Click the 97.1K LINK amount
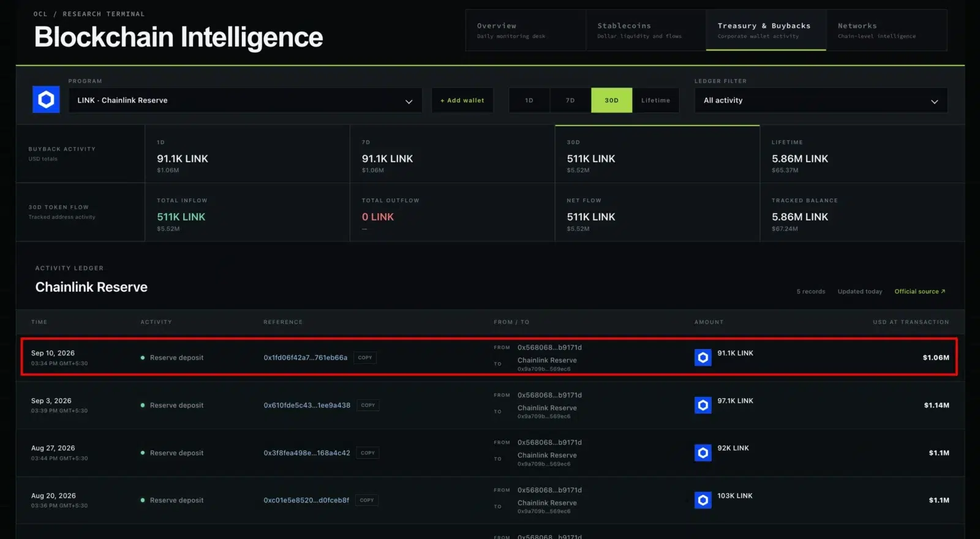Image resolution: width=980 pixels, height=539 pixels. [736, 401]
